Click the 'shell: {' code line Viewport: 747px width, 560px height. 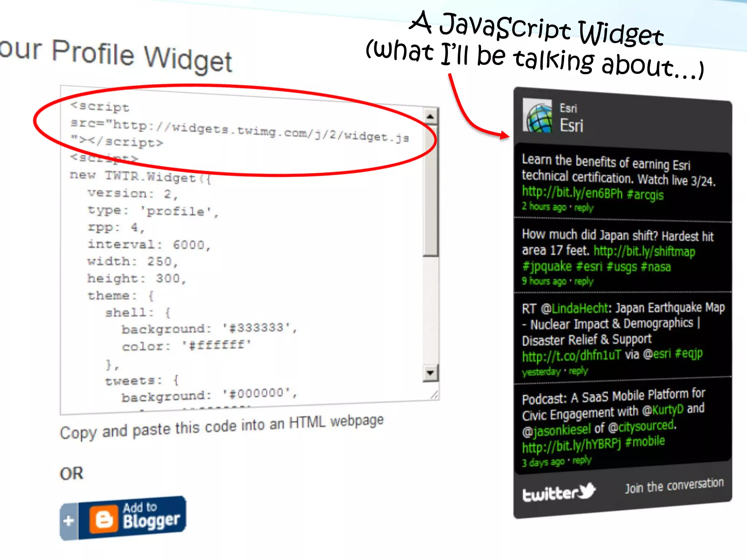(x=138, y=312)
